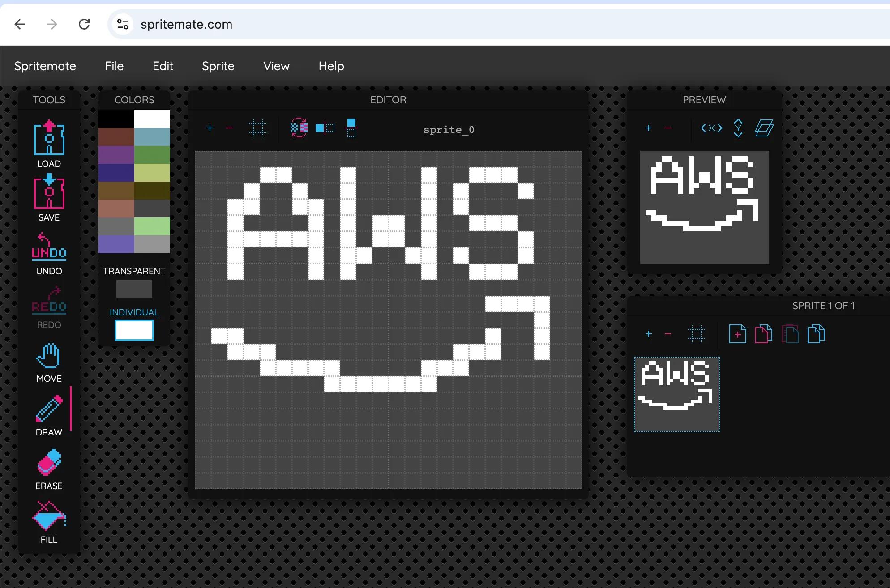Flip sprite vertically in Editor toolbar
This screenshot has width=890, height=588.
coord(351,128)
